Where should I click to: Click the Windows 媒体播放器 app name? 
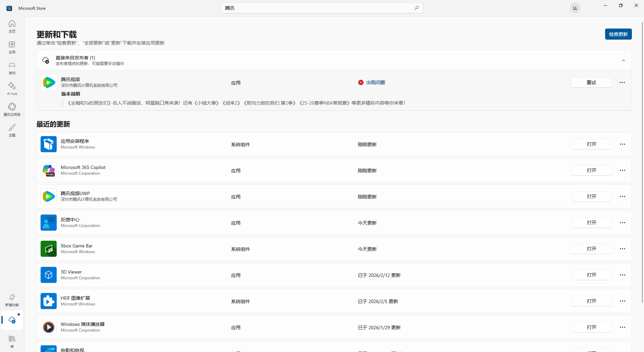[x=83, y=324]
